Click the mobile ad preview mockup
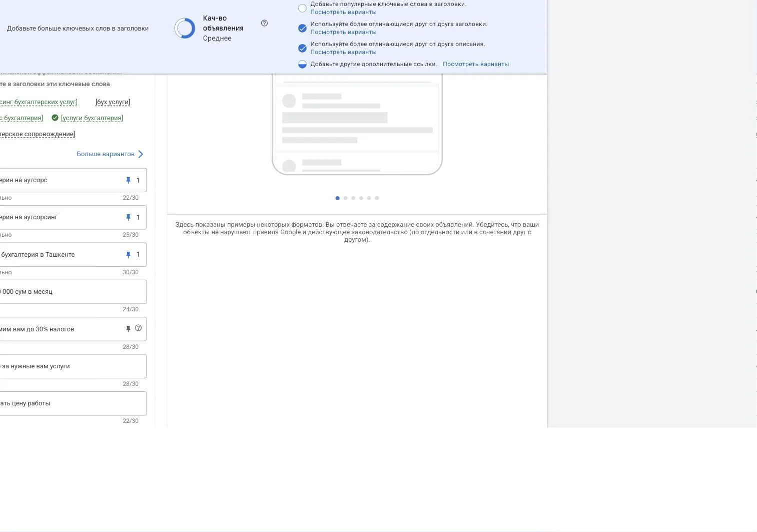The image size is (757, 532). 357,124
